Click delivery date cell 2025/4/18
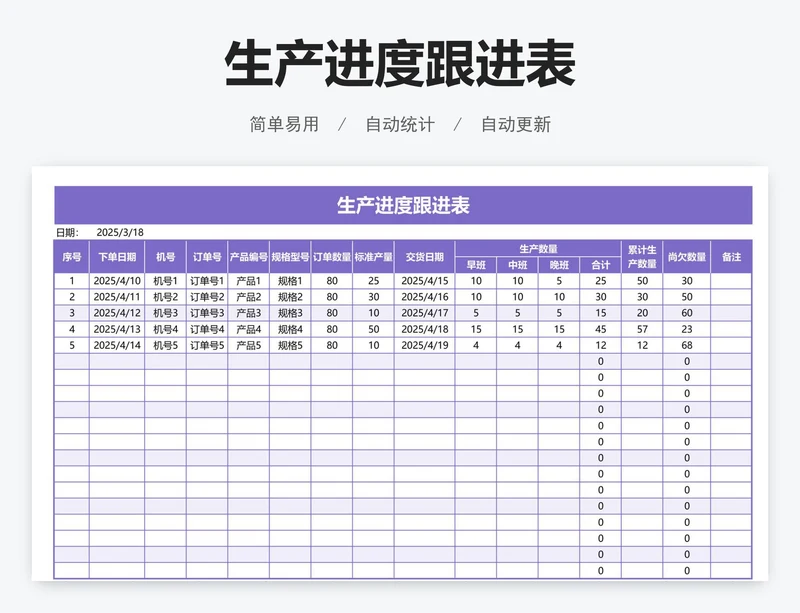This screenshot has height=613, width=800. coord(424,329)
